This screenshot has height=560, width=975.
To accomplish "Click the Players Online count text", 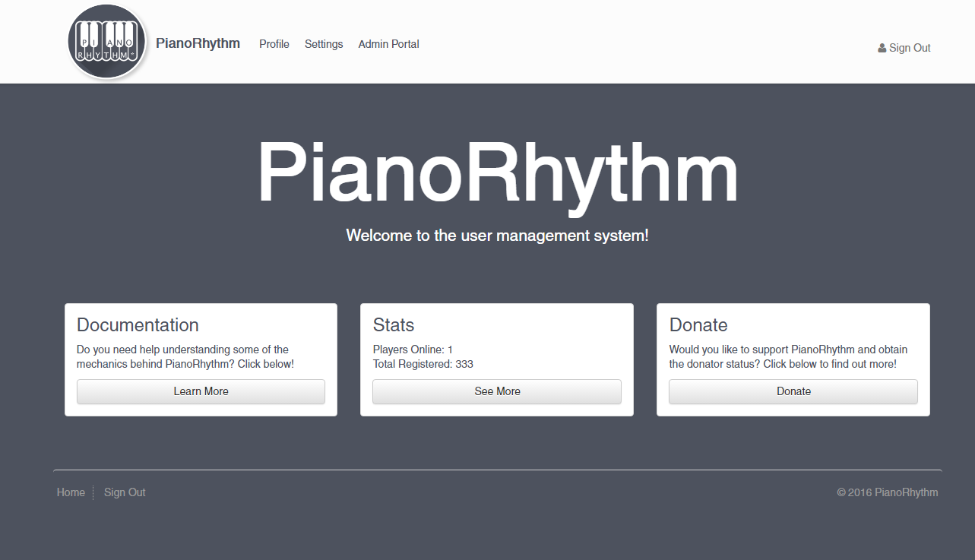I will click(x=413, y=350).
